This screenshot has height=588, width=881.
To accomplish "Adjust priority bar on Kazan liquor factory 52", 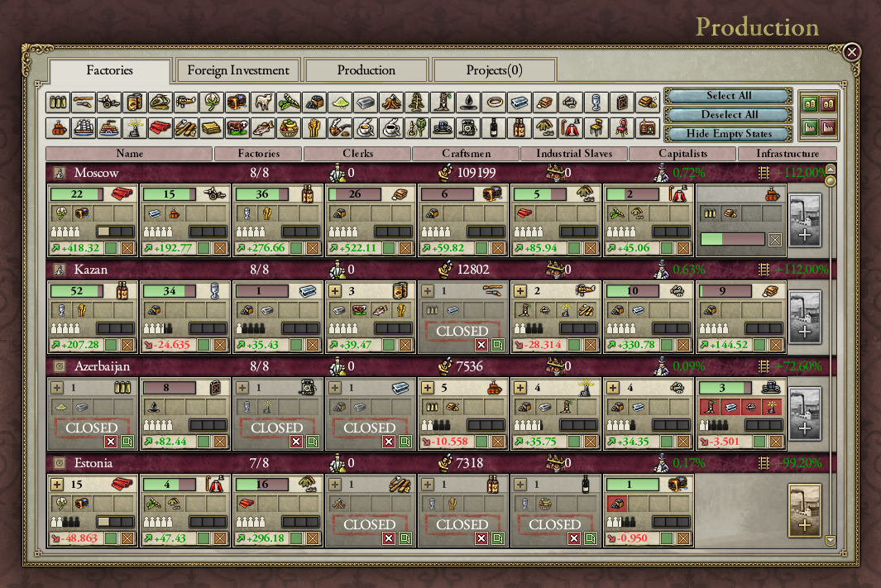I will [115, 328].
